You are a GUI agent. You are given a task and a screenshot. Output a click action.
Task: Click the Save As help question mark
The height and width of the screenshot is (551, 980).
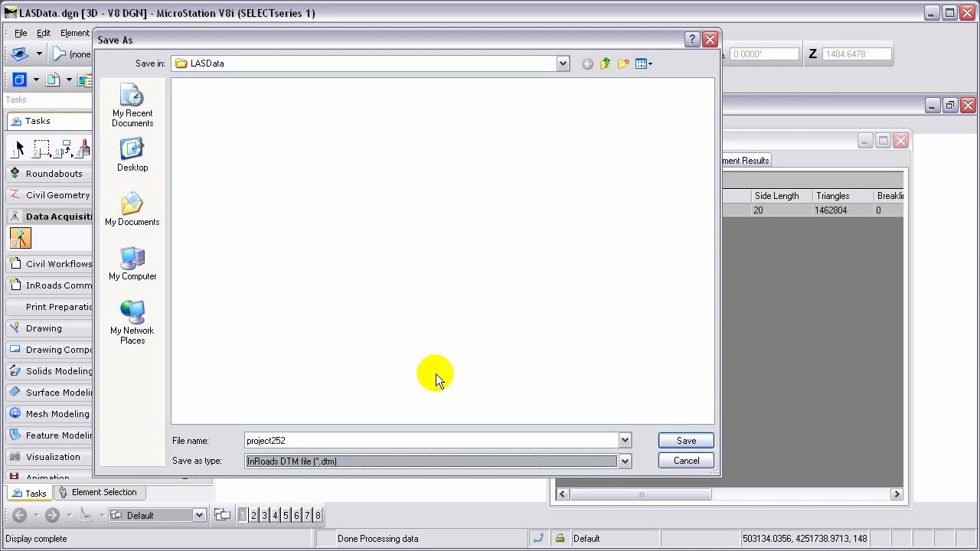691,40
